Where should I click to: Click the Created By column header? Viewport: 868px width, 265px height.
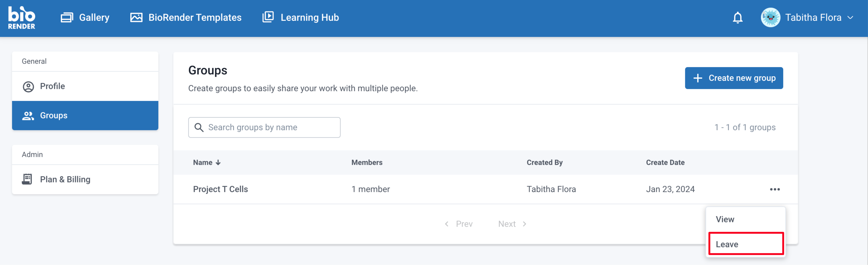[x=545, y=162]
